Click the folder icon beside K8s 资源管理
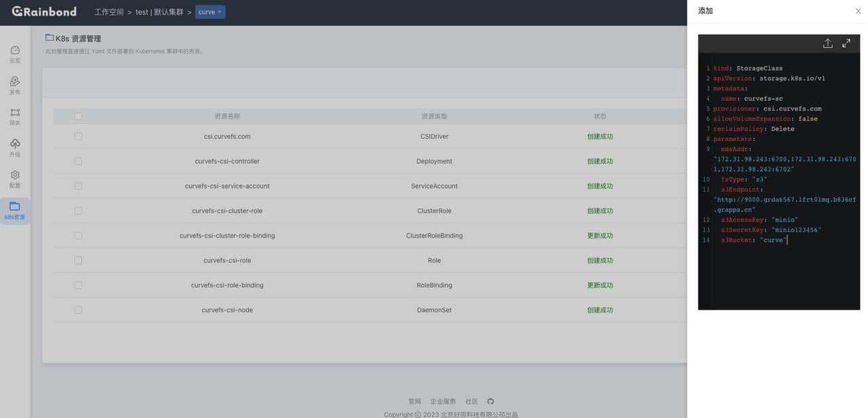This screenshot has height=418, width=868. click(x=50, y=38)
